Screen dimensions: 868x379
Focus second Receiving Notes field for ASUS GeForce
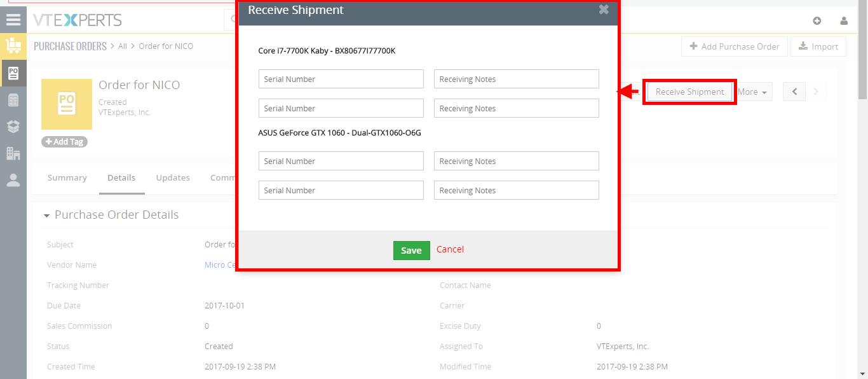point(517,190)
